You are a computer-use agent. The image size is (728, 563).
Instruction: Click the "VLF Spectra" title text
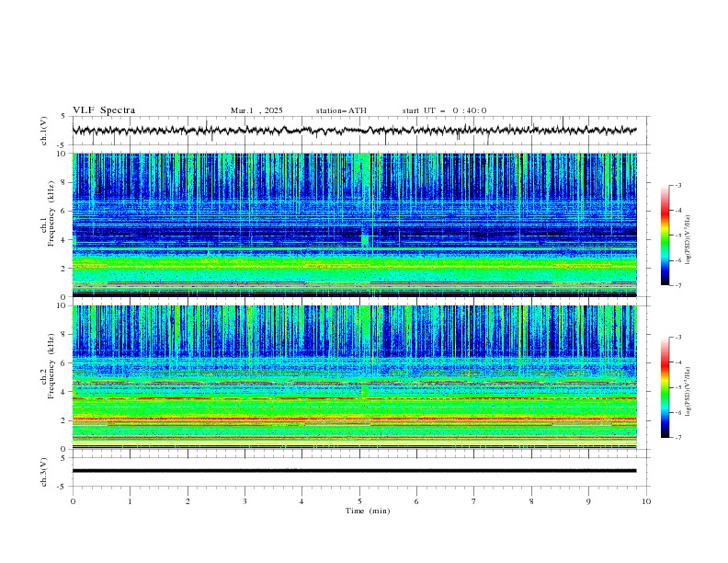(x=104, y=110)
